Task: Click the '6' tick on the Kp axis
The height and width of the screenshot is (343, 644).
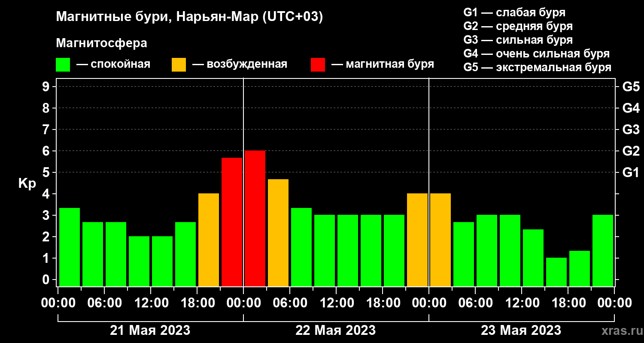Action: tap(47, 151)
